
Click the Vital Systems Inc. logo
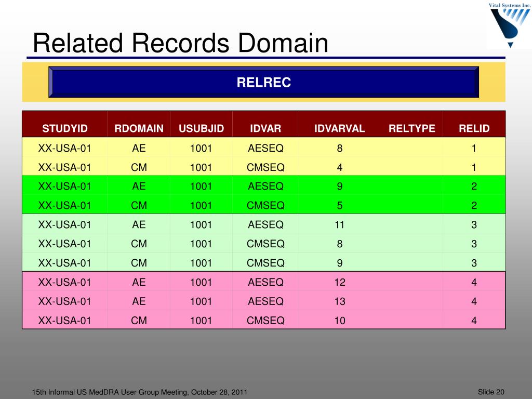click(x=510, y=25)
